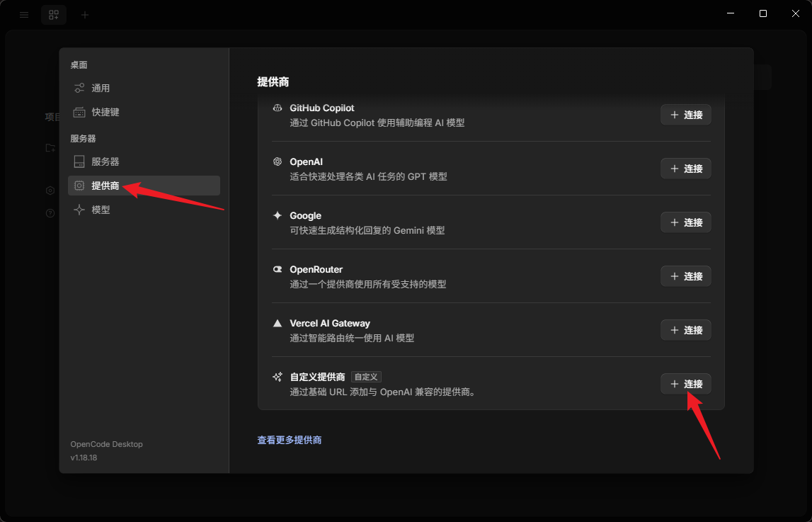This screenshot has height=522, width=812.
Task: Click the Vercel triangle logo icon
Action: click(278, 323)
